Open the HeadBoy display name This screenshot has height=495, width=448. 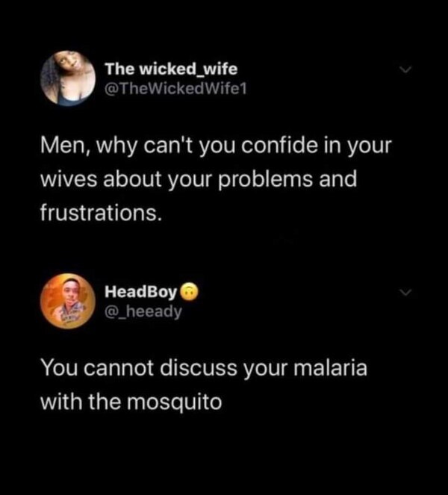tap(141, 292)
